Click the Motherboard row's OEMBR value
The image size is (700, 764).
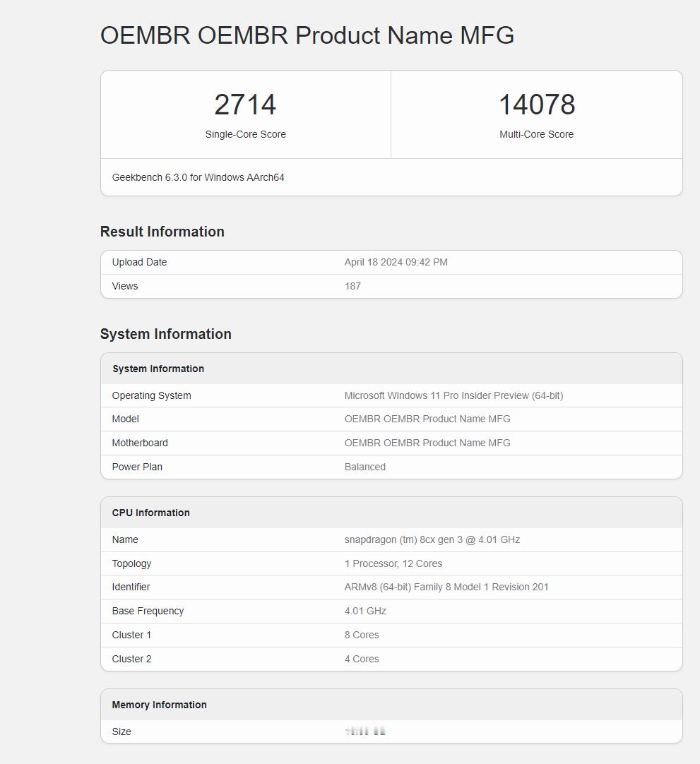427,443
